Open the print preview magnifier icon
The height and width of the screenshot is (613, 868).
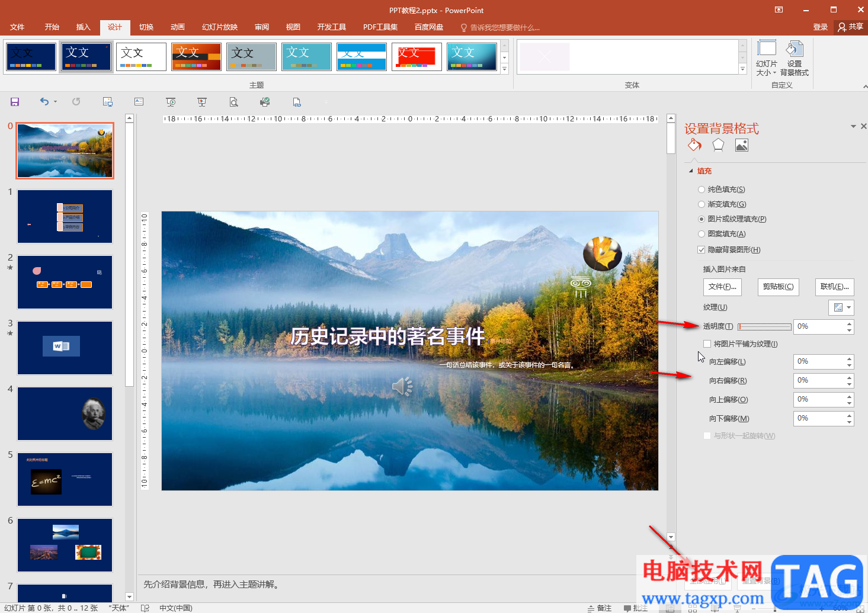pos(233,102)
